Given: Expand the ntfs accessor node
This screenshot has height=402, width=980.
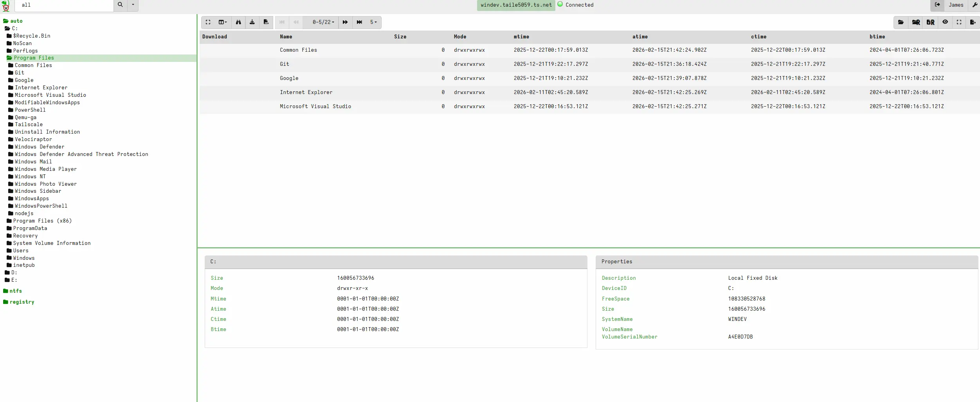Looking at the screenshot, I should pos(13,291).
